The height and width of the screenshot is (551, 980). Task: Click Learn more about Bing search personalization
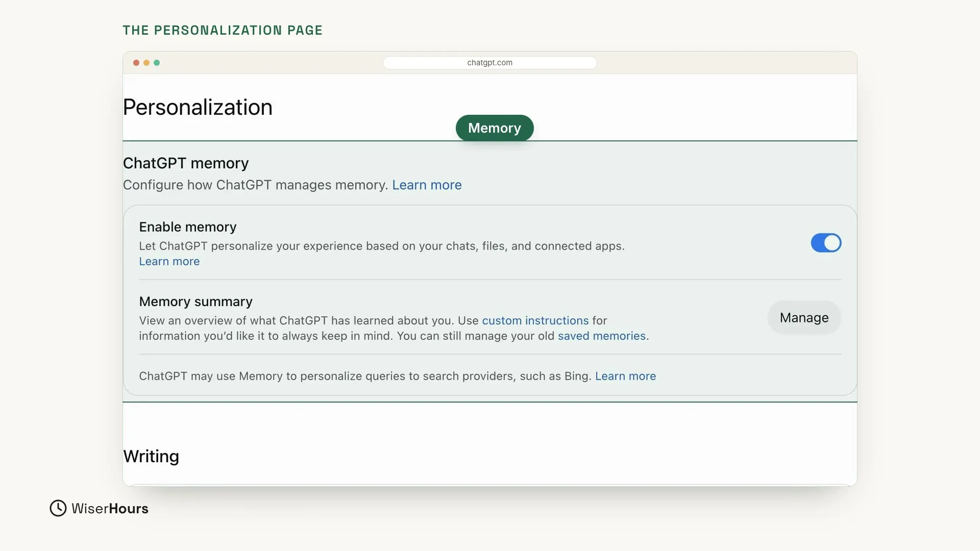point(625,376)
